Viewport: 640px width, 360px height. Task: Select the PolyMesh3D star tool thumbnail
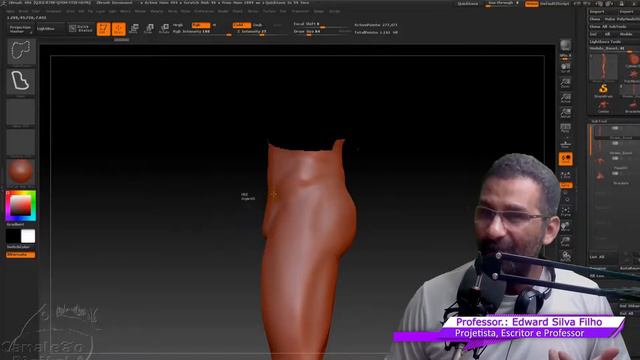point(633,76)
